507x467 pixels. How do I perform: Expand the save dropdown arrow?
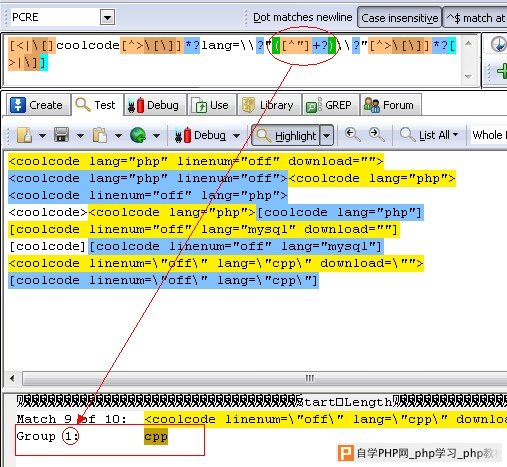80,136
